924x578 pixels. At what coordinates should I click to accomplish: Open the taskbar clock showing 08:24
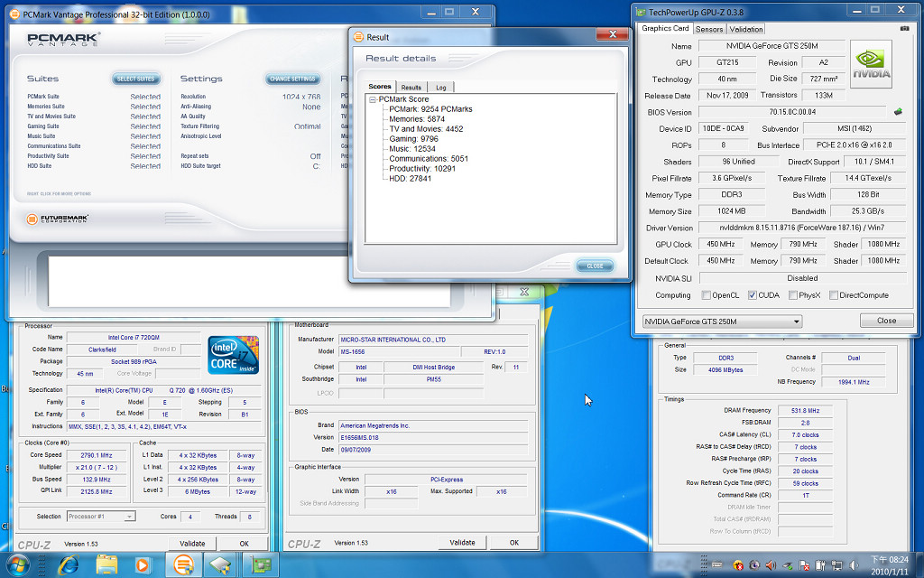click(889, 564)
